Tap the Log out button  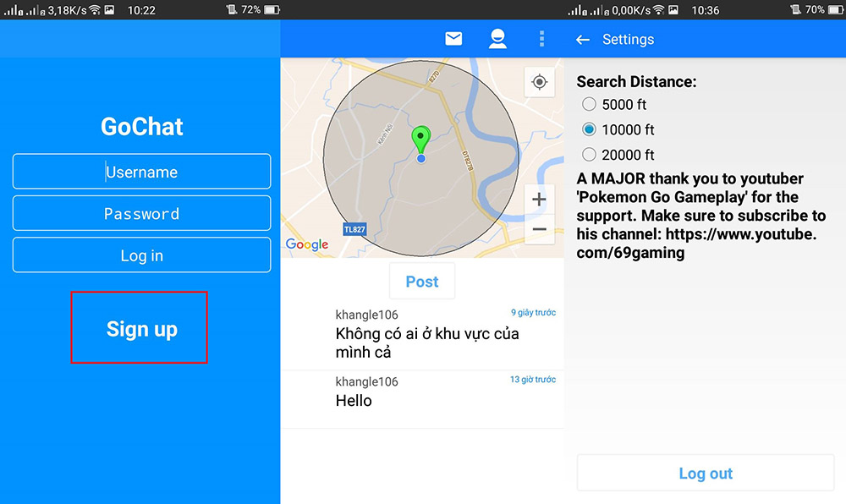(706, 473)
